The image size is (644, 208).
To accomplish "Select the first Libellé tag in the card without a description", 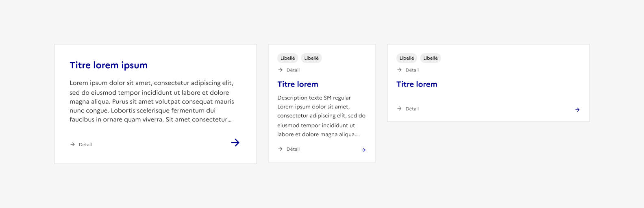I will tap(407, 58).
